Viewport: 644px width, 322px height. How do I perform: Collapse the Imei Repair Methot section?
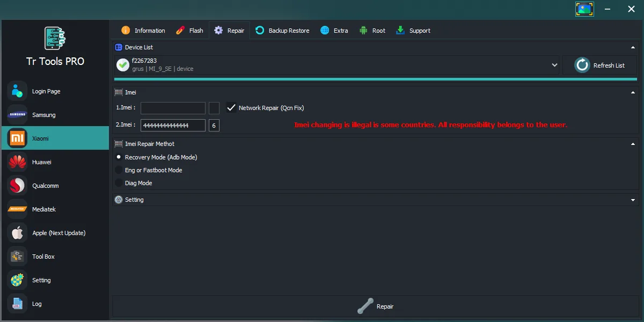point(633,144)
